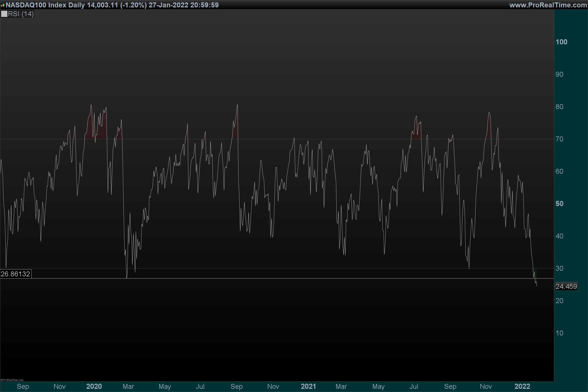The height and width of the screenshot is (392, 588).
Task: Click the 10 level on the price scale
Action: click(x=560, y=333)
